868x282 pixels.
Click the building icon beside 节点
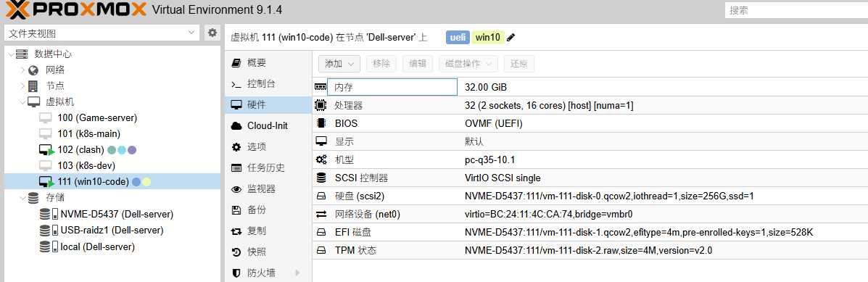[33, 86]
